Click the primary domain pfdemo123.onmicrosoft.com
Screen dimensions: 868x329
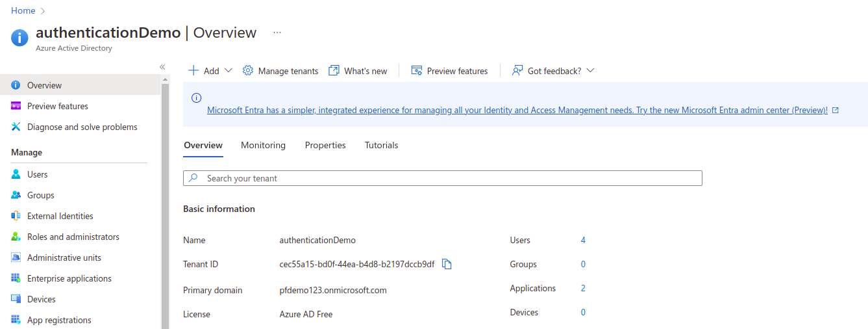tap(333, 290)
